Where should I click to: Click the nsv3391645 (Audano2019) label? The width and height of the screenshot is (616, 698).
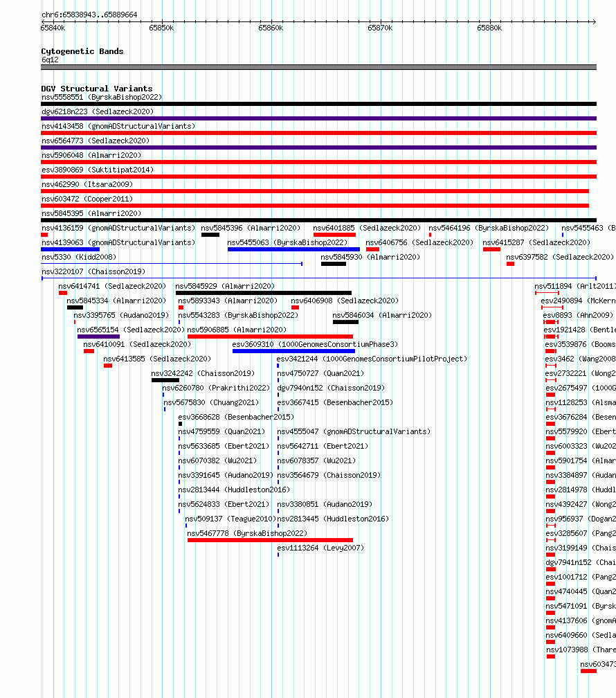click(226, 476)
